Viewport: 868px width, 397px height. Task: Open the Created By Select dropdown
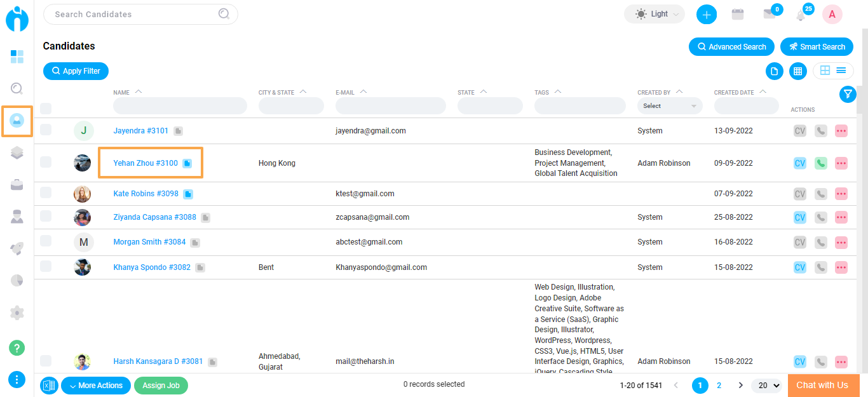[669, 105]
